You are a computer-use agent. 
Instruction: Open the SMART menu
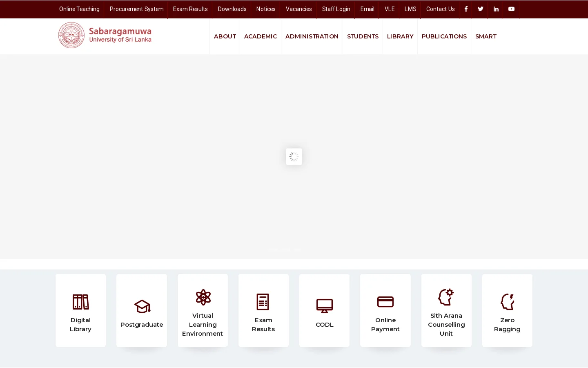coord(486,36)
